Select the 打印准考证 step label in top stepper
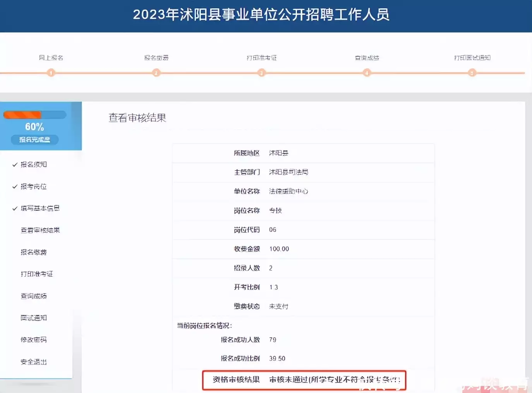Screen dimensions: 532x393 [x=262, y=58]
